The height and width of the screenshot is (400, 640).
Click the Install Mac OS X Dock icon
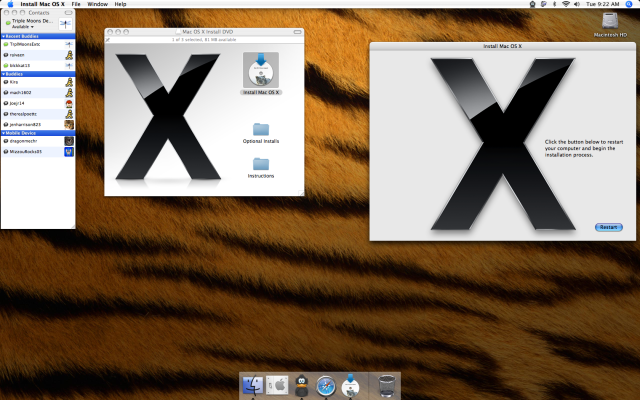[x=350, y=385]
